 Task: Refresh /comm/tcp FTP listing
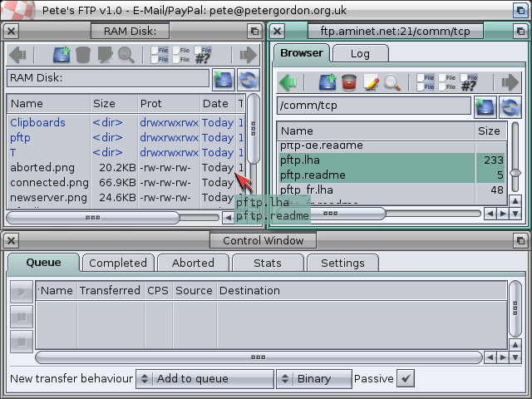[510, 107]
